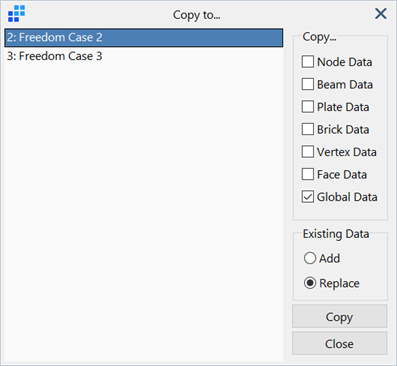Click the Close button
The width and height of the screenshot is (397, 366).
[x=339, y=343]
